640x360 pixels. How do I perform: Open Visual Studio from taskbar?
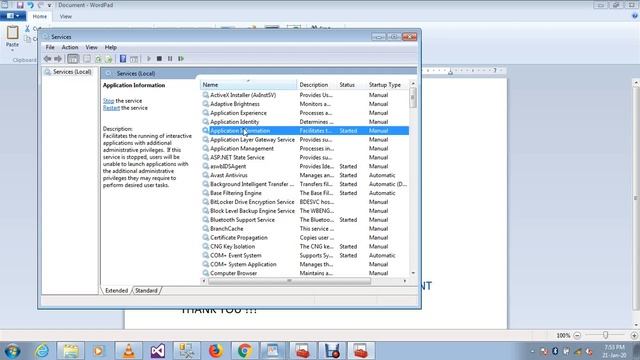point(158,351)
